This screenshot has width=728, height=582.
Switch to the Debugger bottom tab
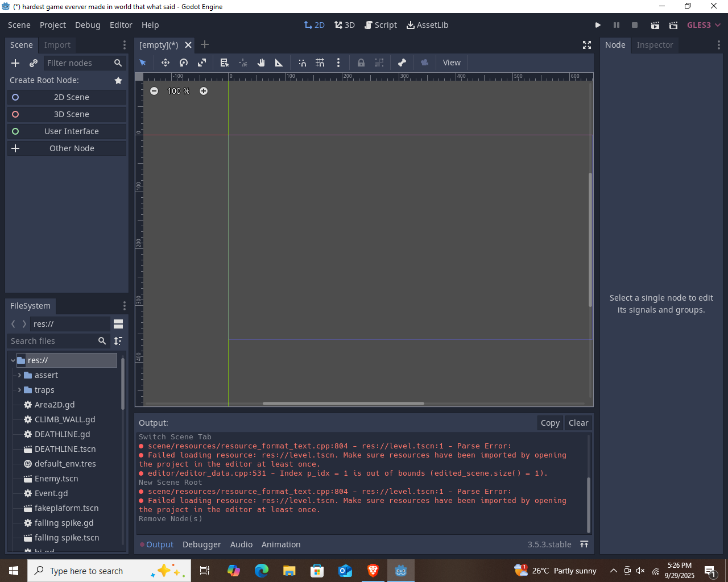(202, 544)
